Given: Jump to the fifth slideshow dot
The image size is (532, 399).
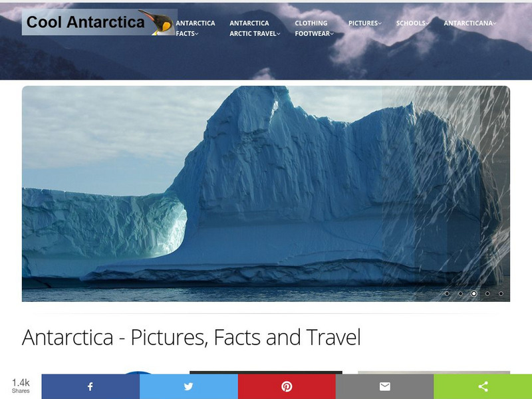Looking at the screenshot, I should (x=501, y=293).
